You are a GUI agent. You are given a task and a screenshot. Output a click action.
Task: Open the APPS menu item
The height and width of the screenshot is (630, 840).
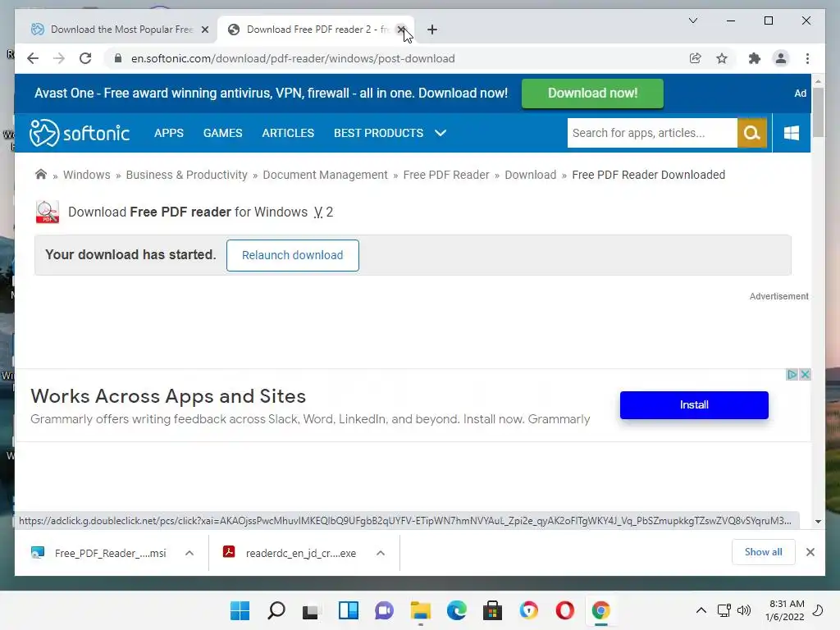click(x=169, y=133)
